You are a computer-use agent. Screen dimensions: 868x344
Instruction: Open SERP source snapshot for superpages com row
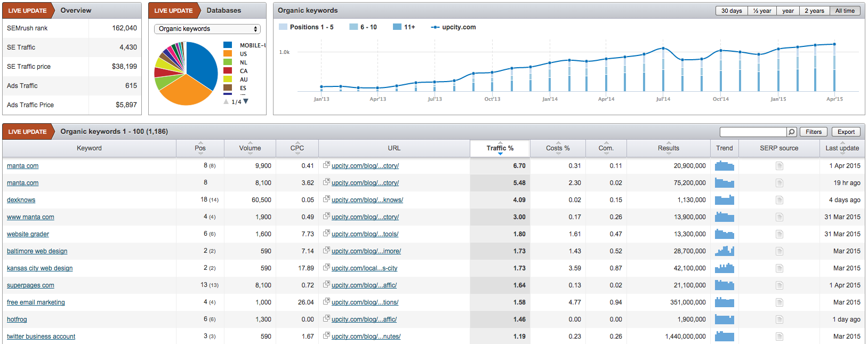pos(779,285)
